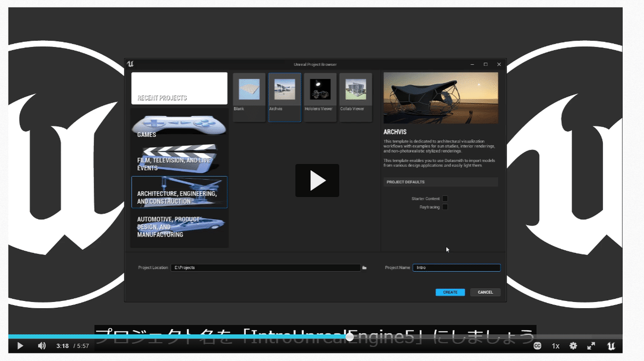Enable the Raytracing checkbox
The height and width of the screenshot is (361, 644).
(x=445, y=207)
